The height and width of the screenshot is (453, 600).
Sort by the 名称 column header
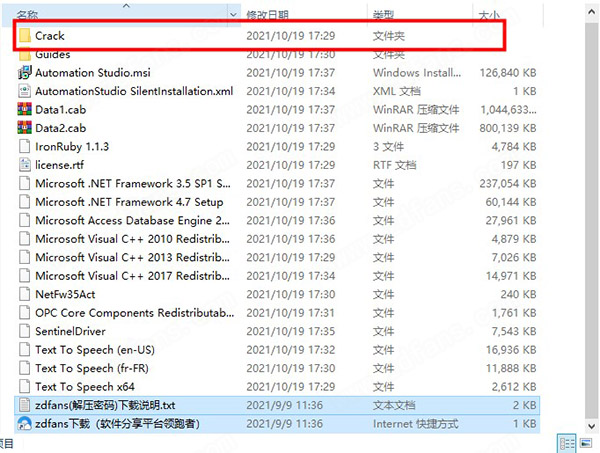click(x=27, y=15)
